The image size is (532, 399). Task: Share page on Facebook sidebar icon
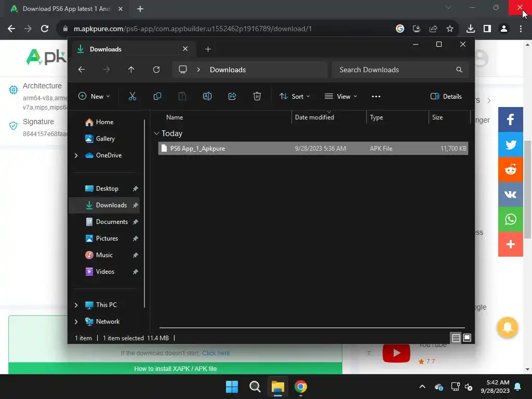click(x=511, y=119)
